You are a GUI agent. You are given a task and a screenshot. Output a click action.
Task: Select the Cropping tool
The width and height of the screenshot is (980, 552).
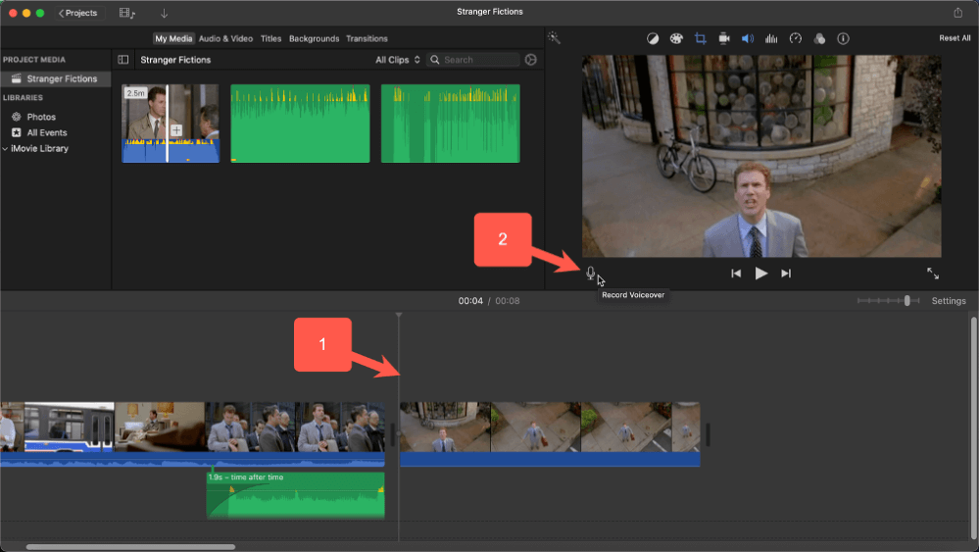(700, 39)
